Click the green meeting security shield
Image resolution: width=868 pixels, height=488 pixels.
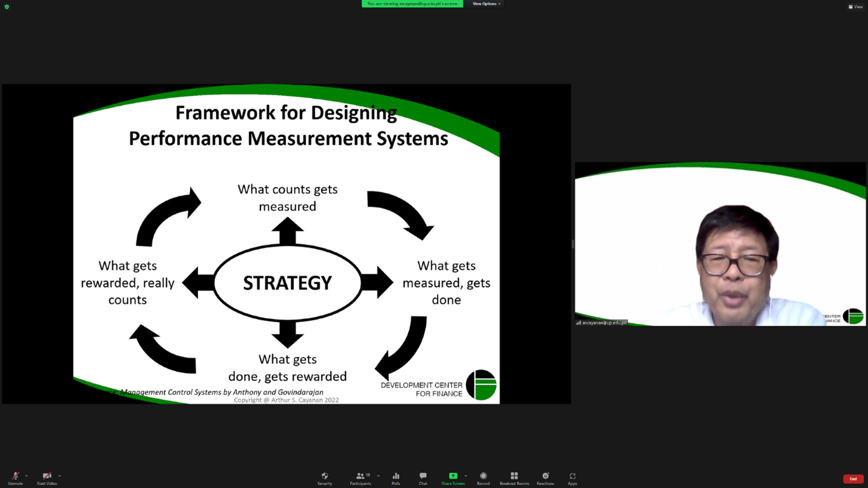tap(6, 7)
